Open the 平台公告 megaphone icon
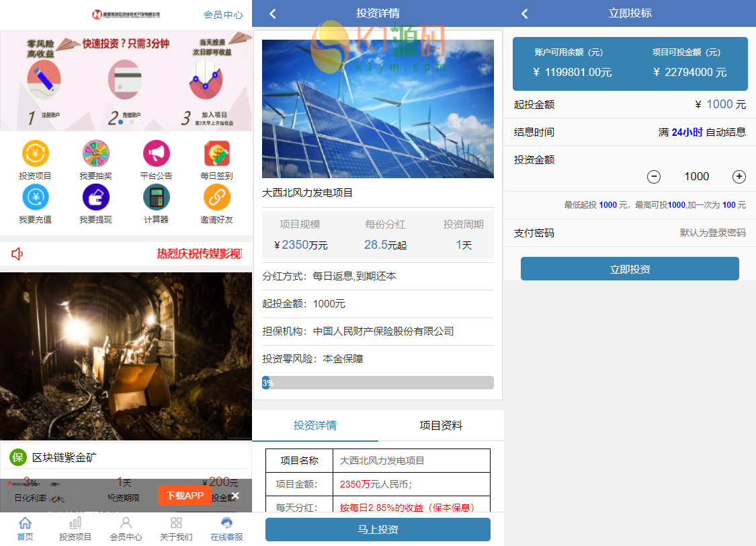This screenshot has height=546, width=756. [156, 153]
